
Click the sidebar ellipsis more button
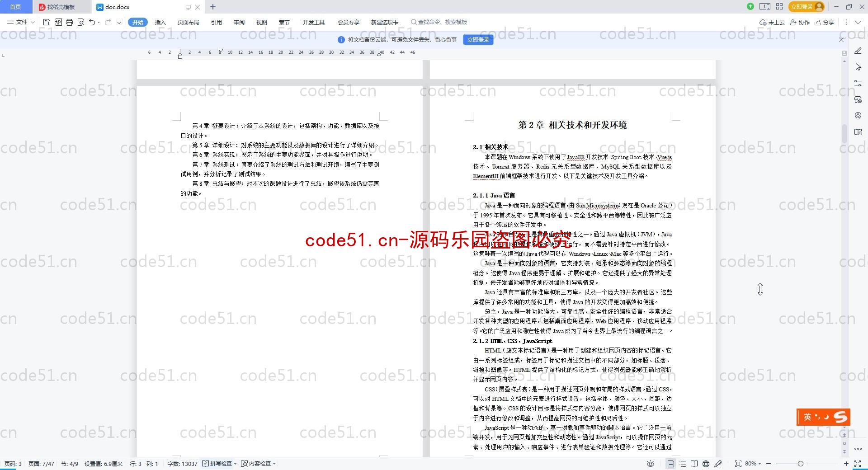point(858,449)
